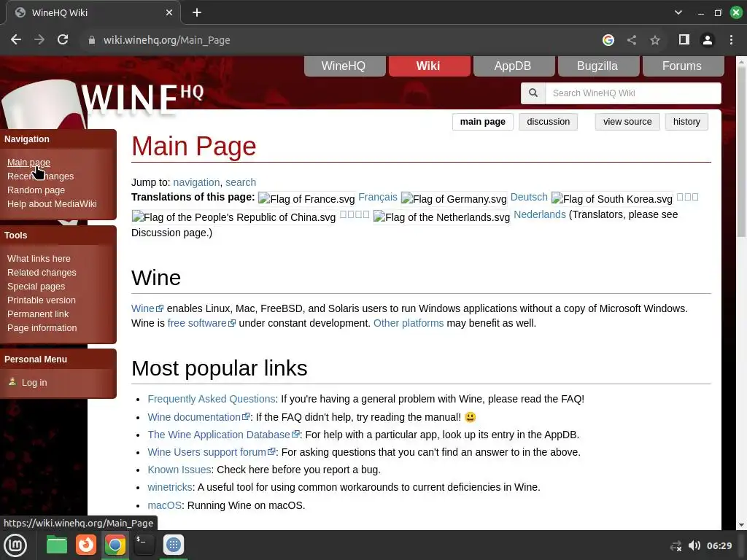Share this page via share icon

pyautogui.click(x=631, y=40)
